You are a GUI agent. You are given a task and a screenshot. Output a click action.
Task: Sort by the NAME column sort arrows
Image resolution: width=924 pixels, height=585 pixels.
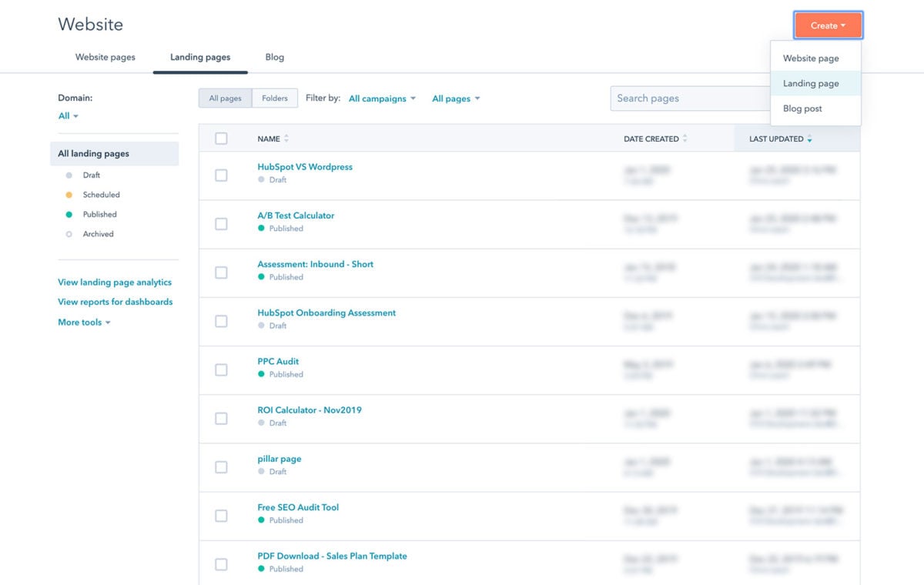pyautogui.click(x=286, y=139)
